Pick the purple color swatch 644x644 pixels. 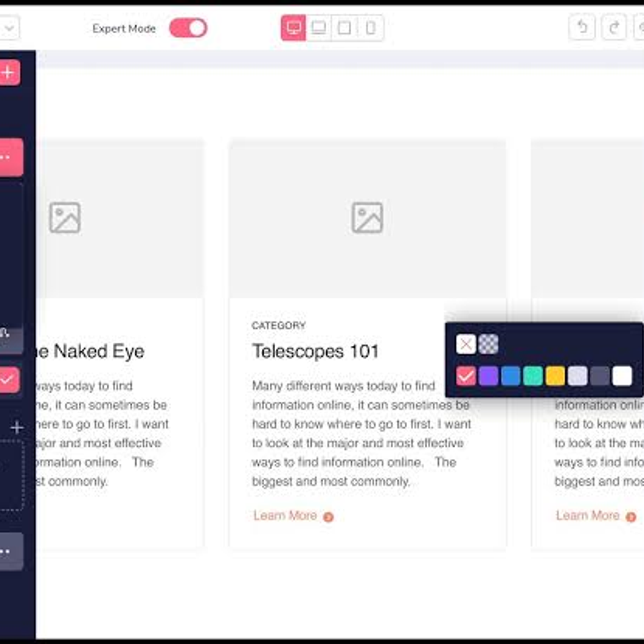(488, 376)
